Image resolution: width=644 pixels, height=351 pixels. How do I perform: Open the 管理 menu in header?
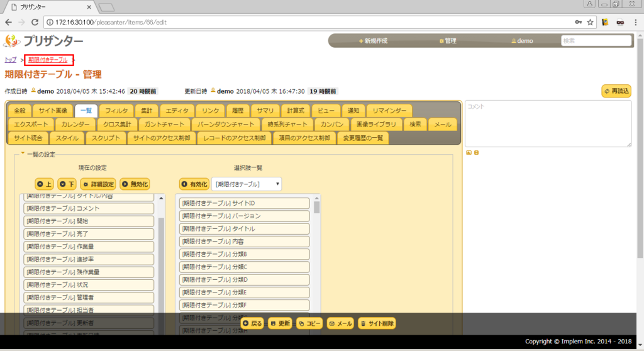point(448,41)
